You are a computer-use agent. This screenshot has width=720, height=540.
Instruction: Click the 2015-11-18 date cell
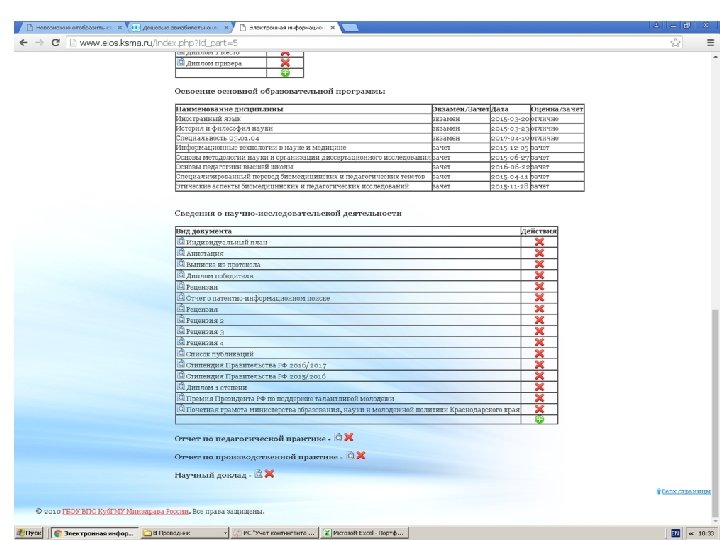tap(510, 186)
